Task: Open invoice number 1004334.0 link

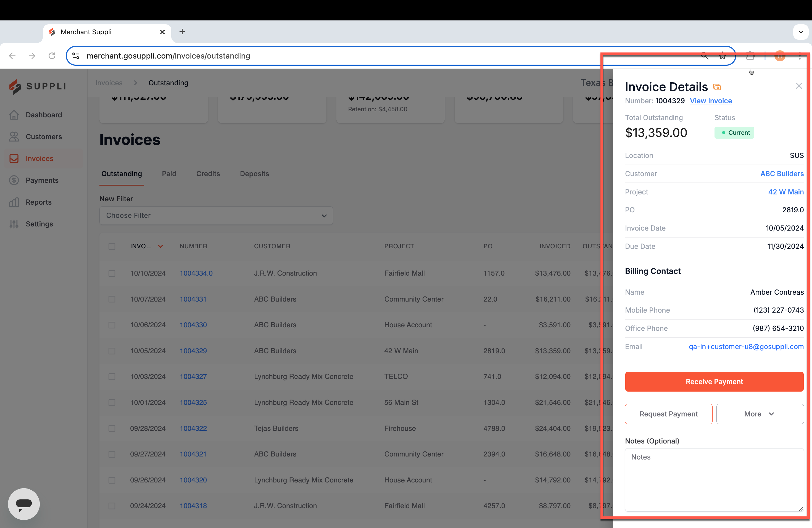Action: (196, 273)
